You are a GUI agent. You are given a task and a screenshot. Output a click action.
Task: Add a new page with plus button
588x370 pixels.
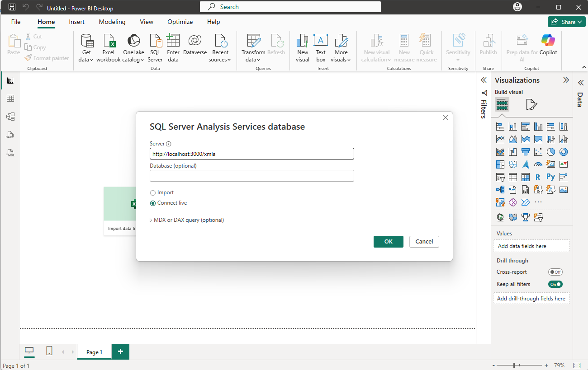point(120,351)
